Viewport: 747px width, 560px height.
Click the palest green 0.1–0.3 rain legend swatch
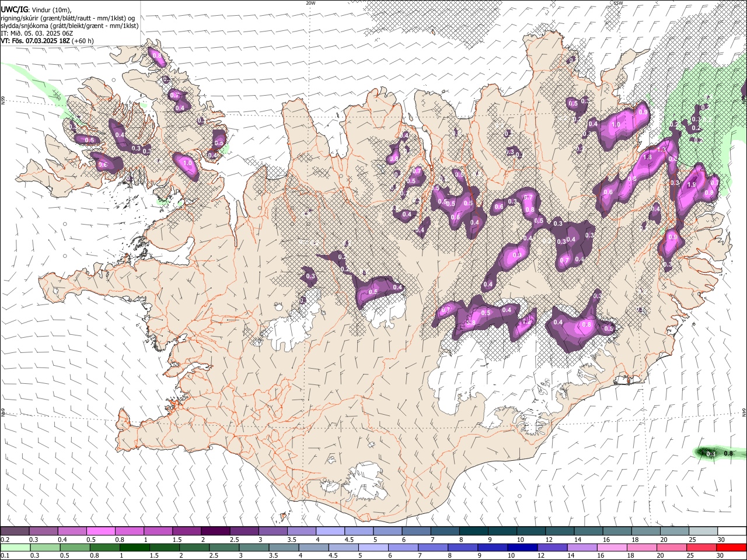pos(15,548)
